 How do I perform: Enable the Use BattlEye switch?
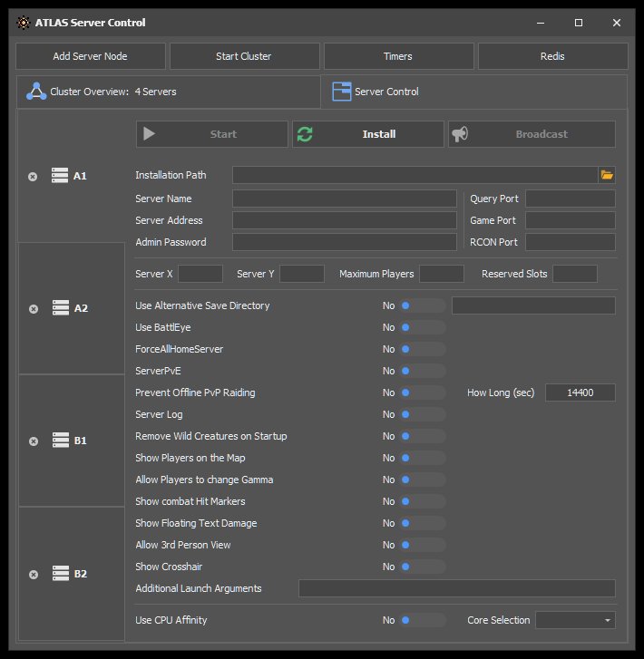point(423,327)
